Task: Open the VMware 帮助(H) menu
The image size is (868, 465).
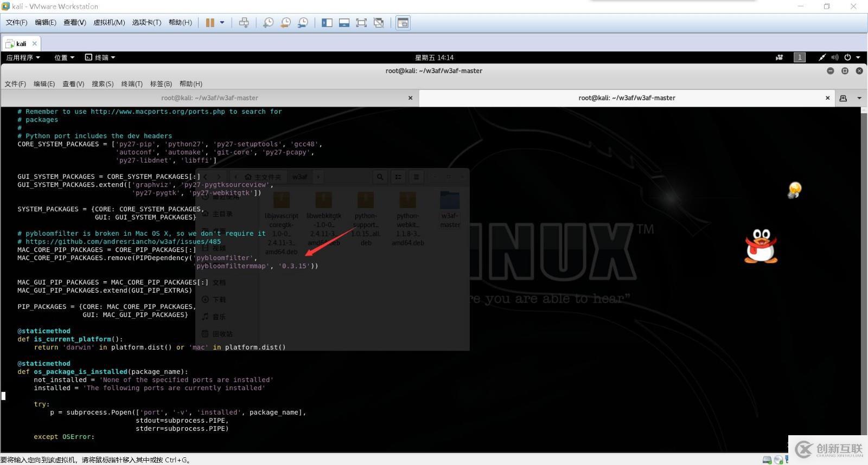Action: 180,22
